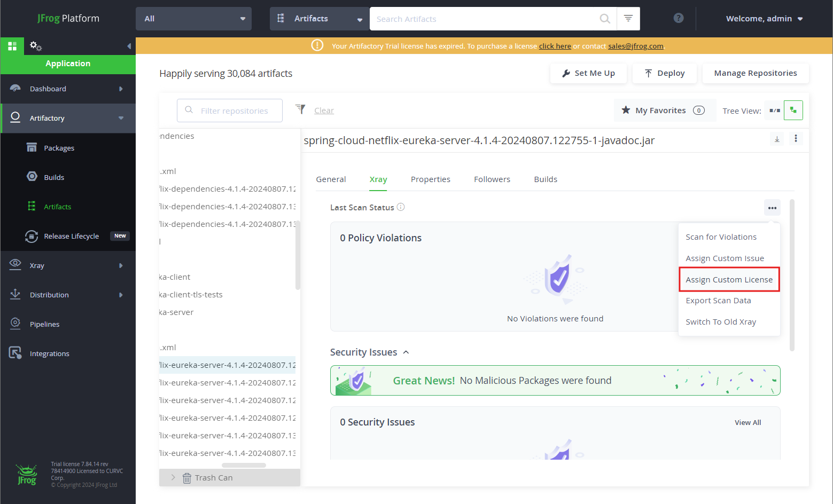Open artifact actions kebab menu
The height and width of the screenshot is (504, 833).
pos(796,139)
